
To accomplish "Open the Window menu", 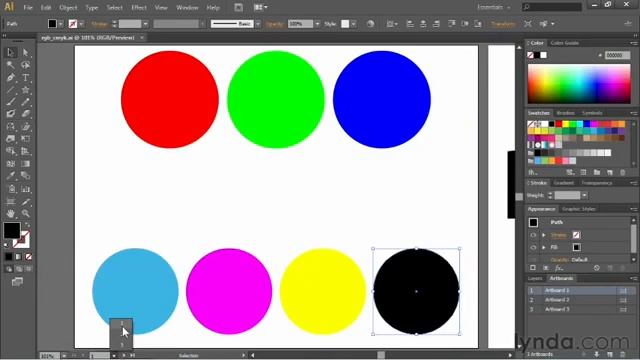I will click(187, 7).
